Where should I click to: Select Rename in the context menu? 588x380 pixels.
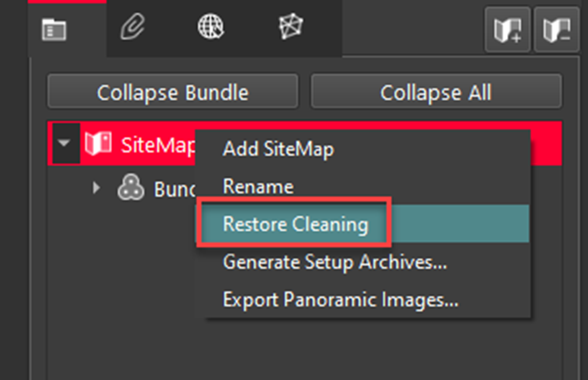click(x=258, y=186)
